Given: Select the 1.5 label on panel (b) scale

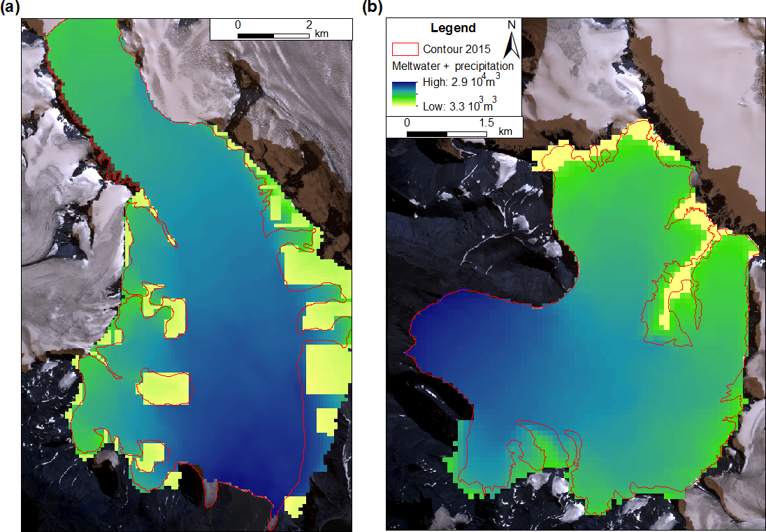Looking at the screenshot, I should [486, 122].
